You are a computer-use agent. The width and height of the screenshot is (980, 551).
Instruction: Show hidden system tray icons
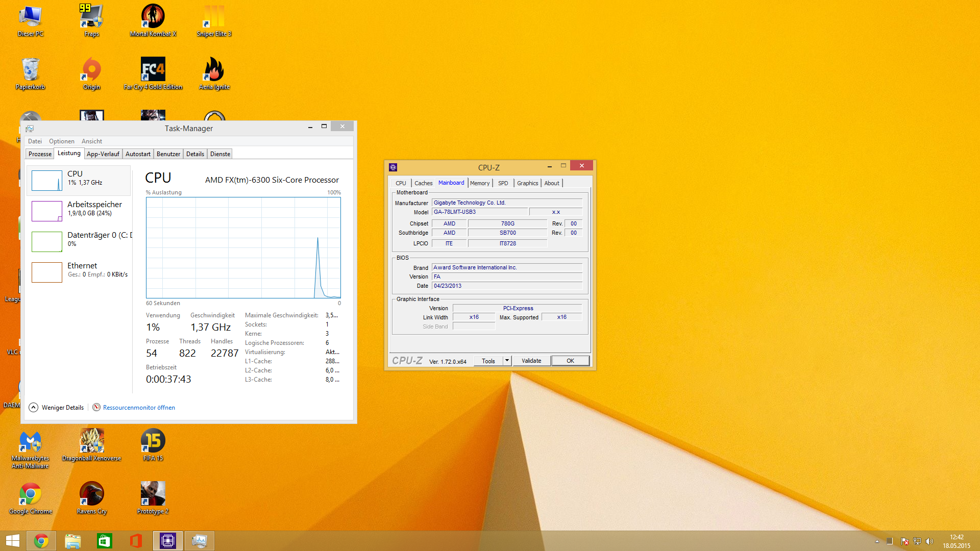(x=877, y=541)
